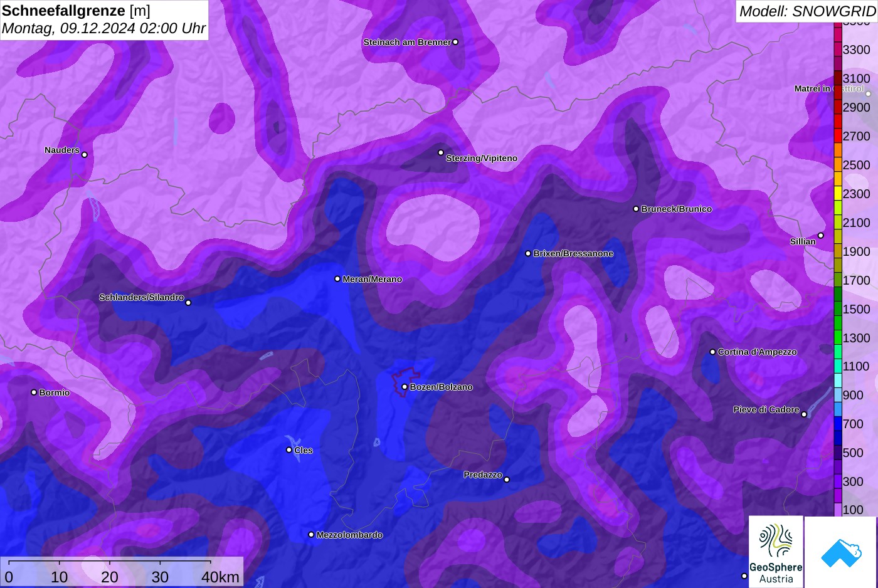Screen dimensions: 878x588
Task: Click the Cortina d'Ampezzo label text
Action: (758, 352)
